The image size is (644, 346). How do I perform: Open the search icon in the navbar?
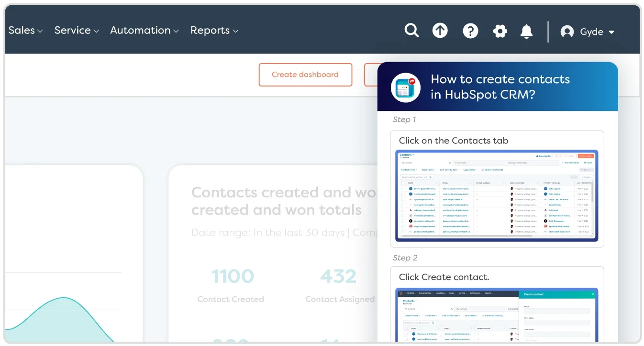pyautogui.click(x=411, y=30)
